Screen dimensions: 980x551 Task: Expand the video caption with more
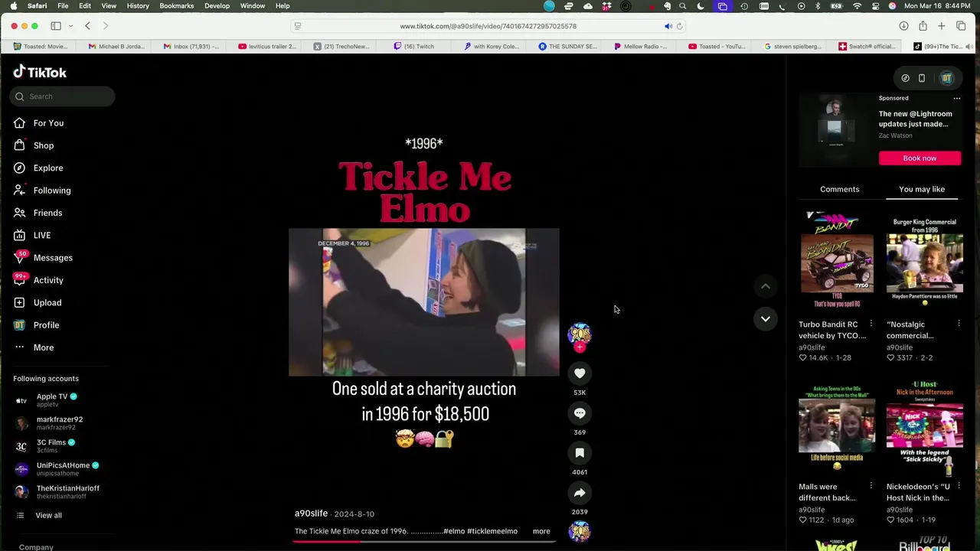point(541,531)
